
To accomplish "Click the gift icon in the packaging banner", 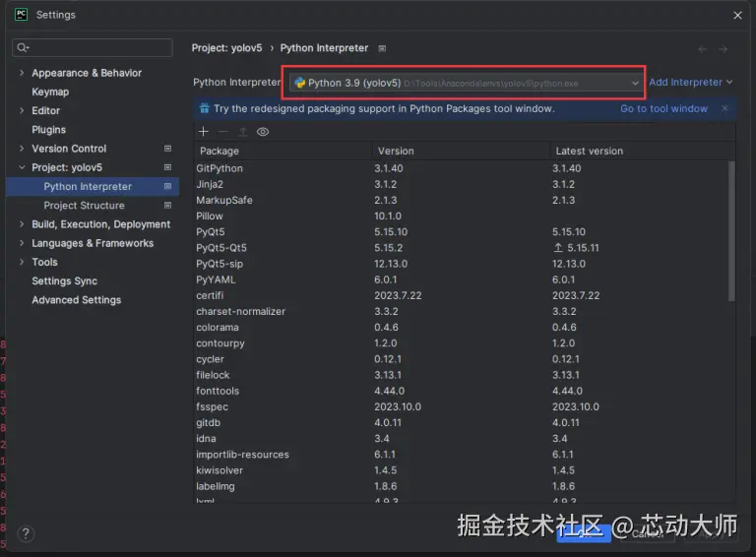I will (205, 108).
